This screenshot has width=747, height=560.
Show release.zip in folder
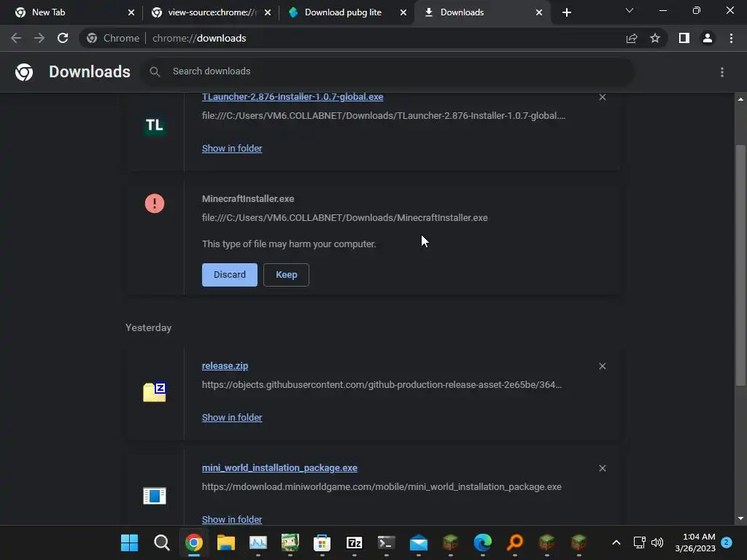(232, 417)
